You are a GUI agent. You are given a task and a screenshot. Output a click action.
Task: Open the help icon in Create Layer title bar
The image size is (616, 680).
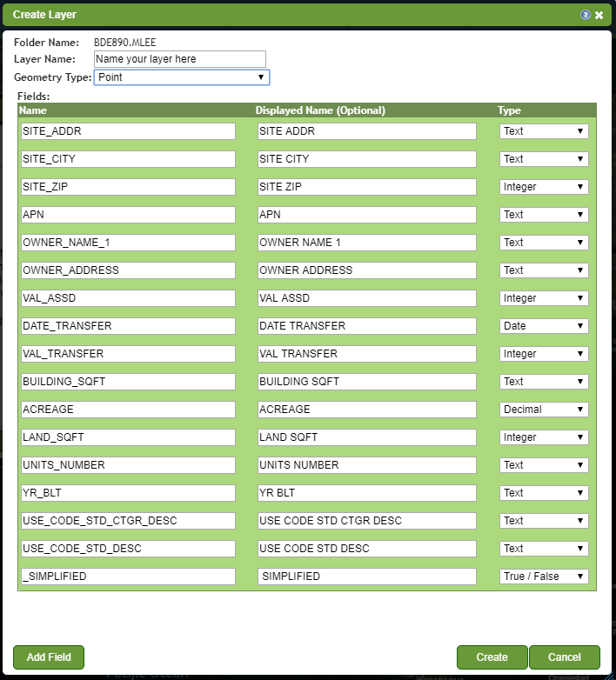[x=586, y=15]
